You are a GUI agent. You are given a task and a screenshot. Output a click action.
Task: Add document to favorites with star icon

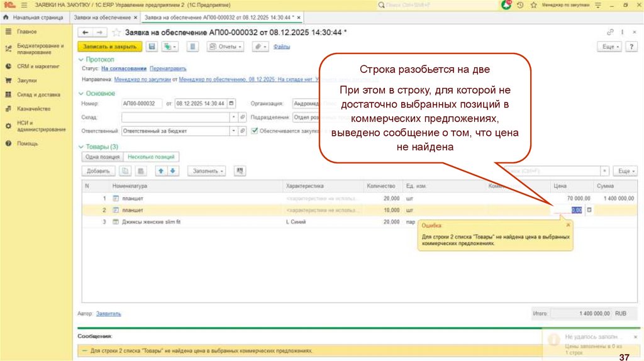coord(116,32)
